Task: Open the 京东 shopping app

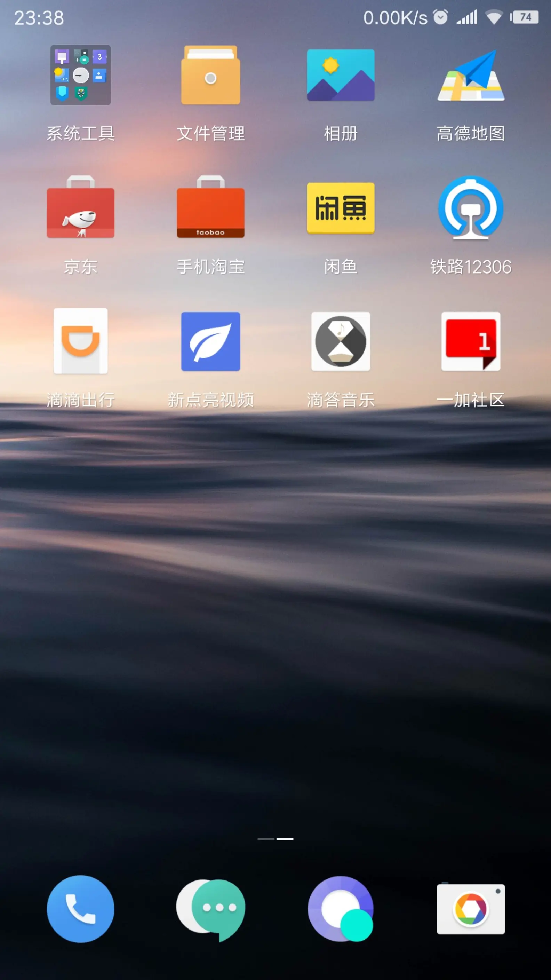Action: [x=81, y=207]
